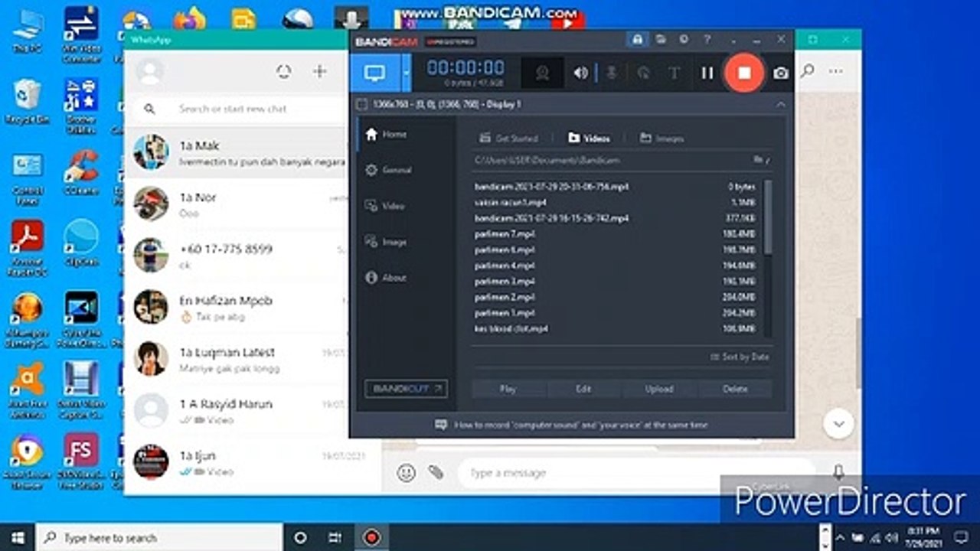
Task: Stop the Bandicam recording with the red button
Action: 744,73
